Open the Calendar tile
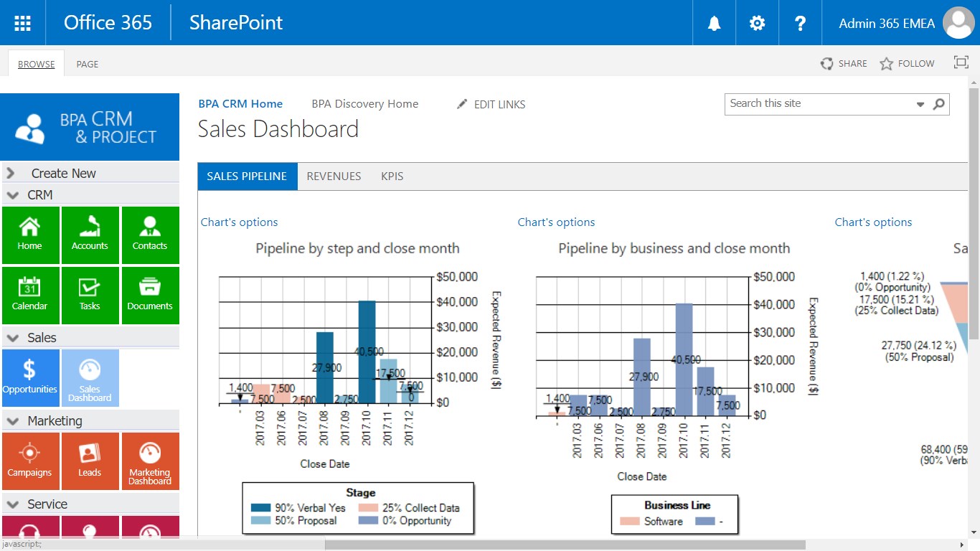The height and width of the screenshot is (551, 980). click(30, 296)
